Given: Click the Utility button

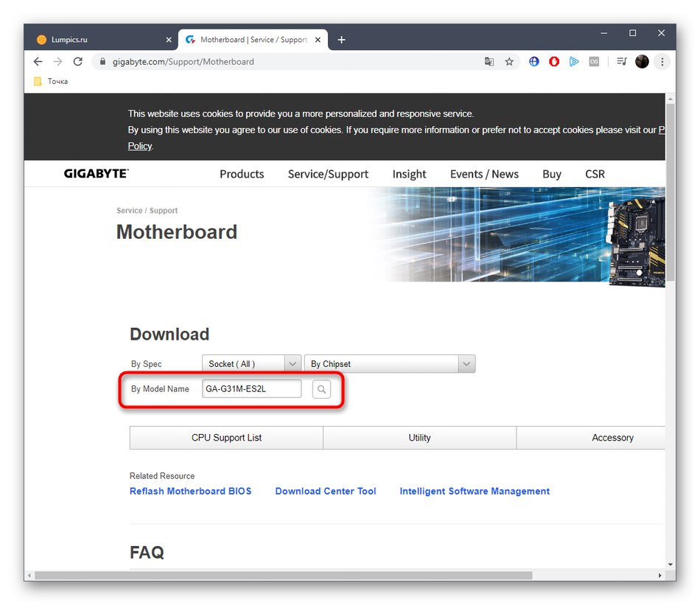Looking at the screenshot, I should 420,438.
